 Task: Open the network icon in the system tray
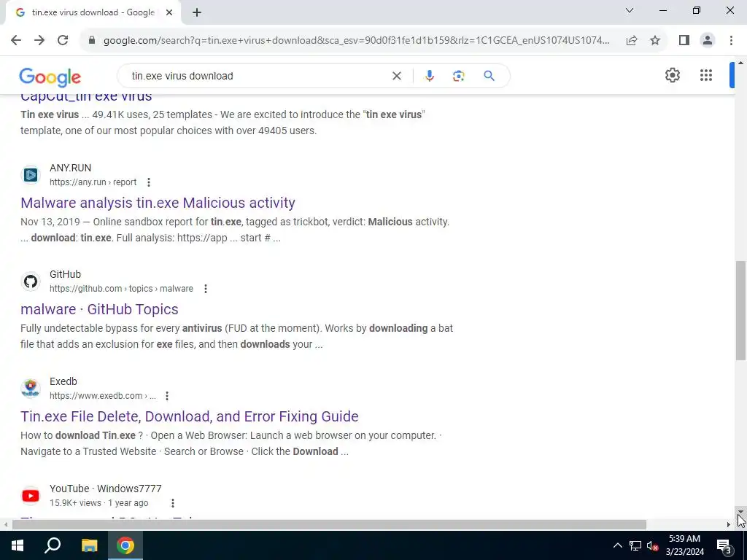coord(635,545)
